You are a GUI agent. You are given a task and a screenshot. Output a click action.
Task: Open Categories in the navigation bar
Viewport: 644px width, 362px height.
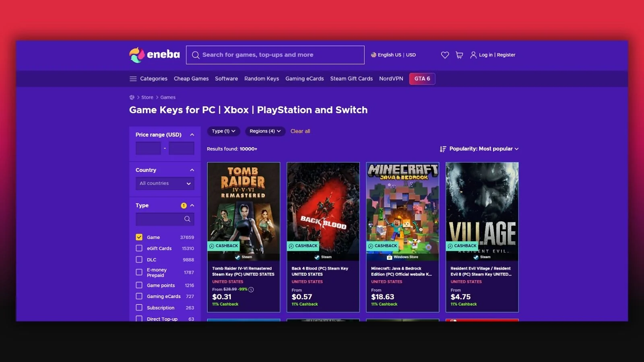[154, 79]
